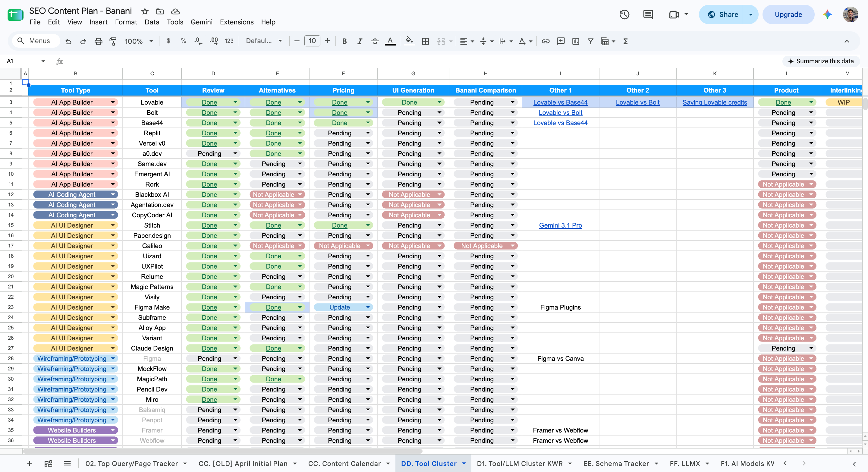This screenshot has height=472, width=868.
Task: Click Move to folder icon
Action: [160, 11]
